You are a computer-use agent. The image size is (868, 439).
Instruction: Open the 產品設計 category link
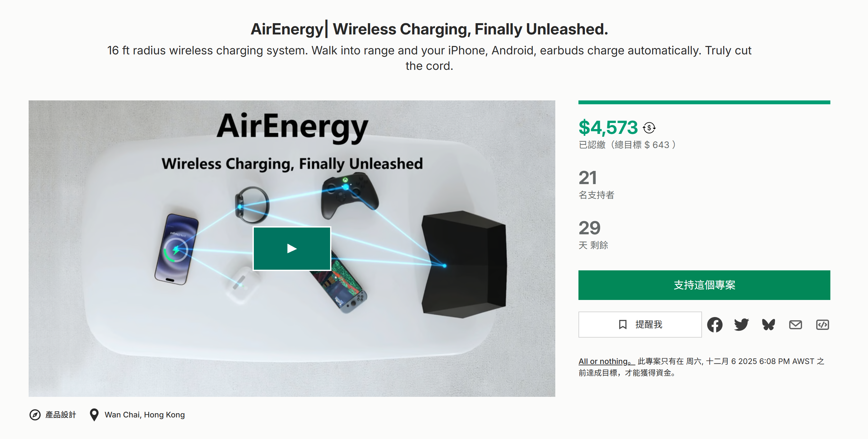(x=61, y=415)
